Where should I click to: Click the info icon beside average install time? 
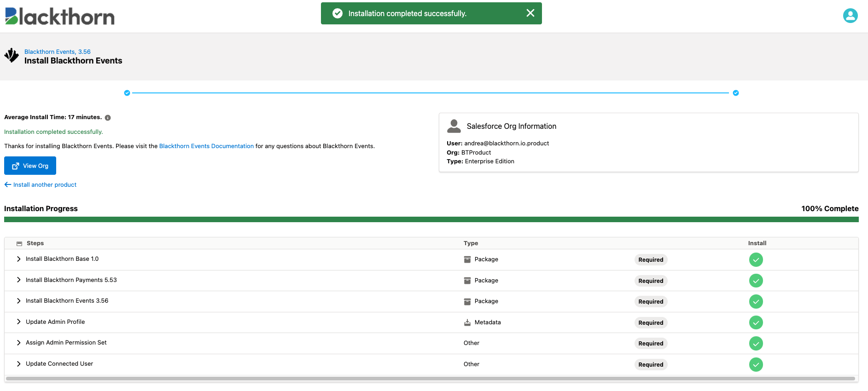coord(108,118)
